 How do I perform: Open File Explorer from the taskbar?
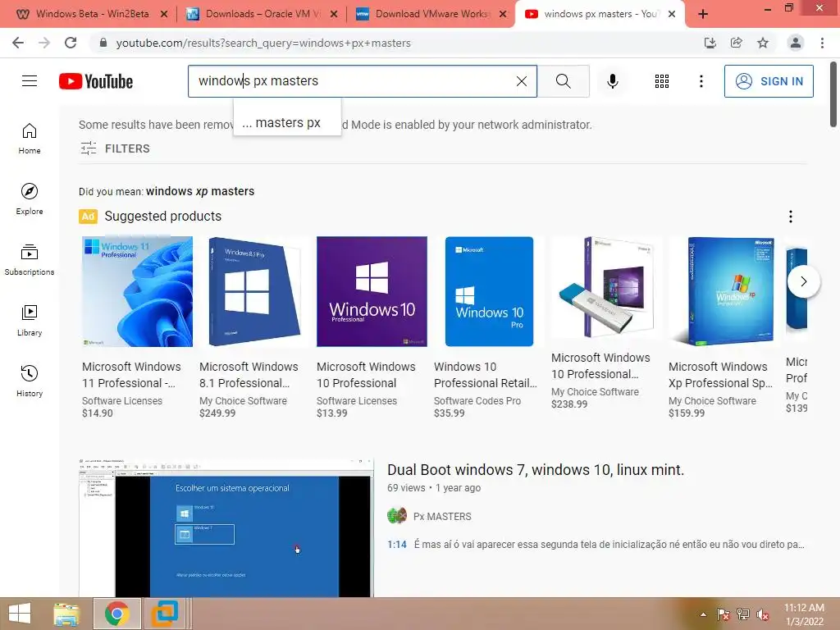tap(66, 614)
